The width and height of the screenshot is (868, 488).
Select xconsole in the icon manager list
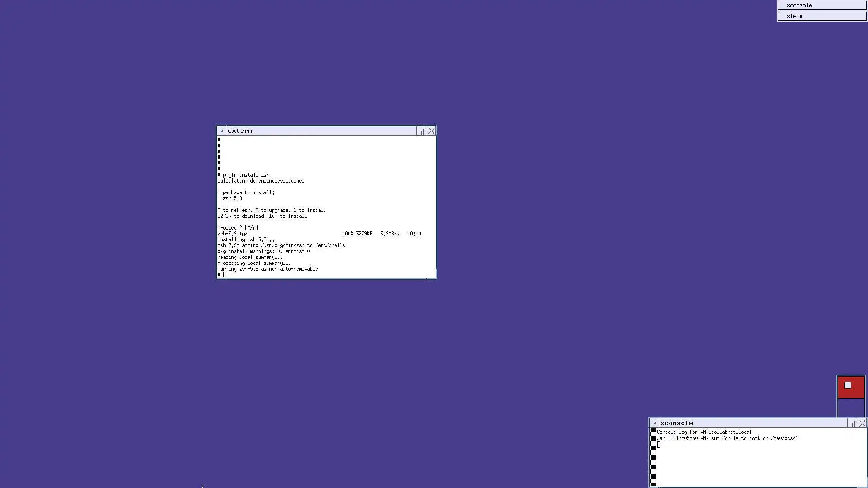[821, 5]
